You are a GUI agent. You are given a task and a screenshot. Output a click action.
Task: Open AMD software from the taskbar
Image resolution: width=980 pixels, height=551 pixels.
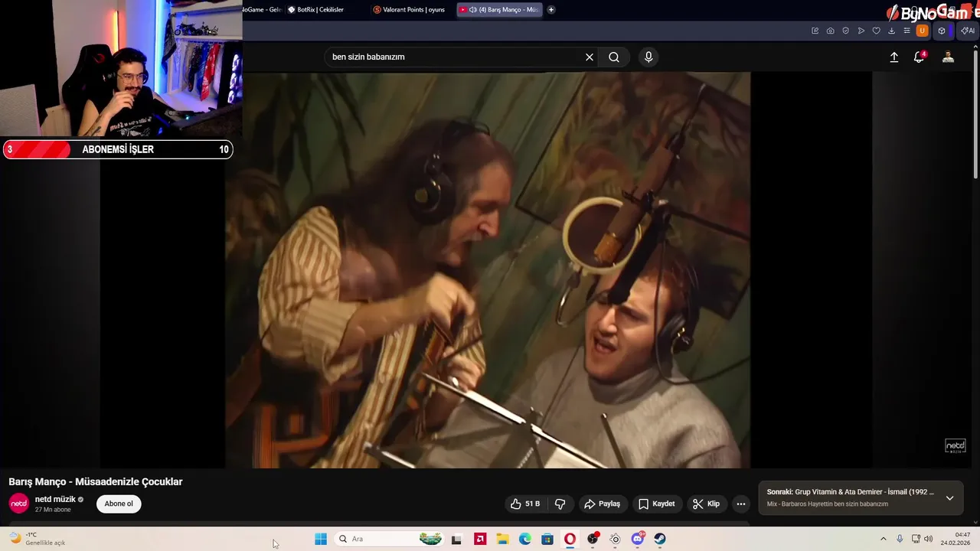[480, 539]
